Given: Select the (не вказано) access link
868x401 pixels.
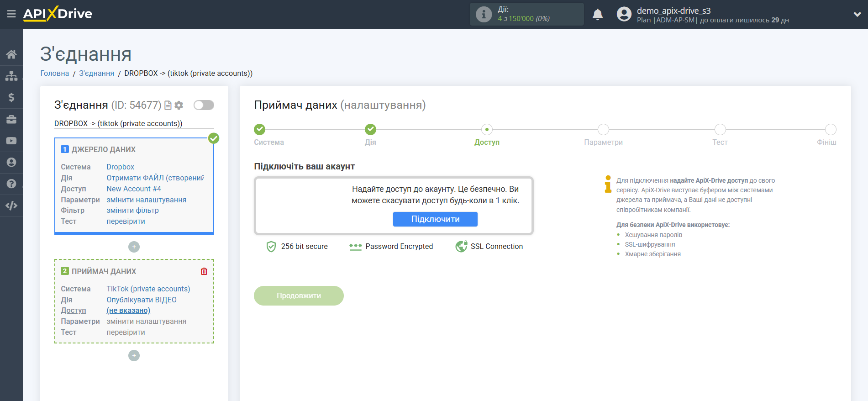Looking at the screenshot, I should (x=128, y=310).
